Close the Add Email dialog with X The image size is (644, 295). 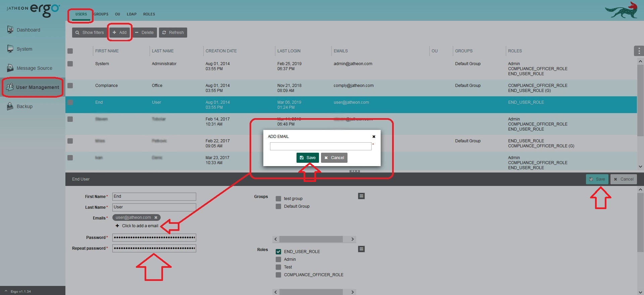click(374, 137)
